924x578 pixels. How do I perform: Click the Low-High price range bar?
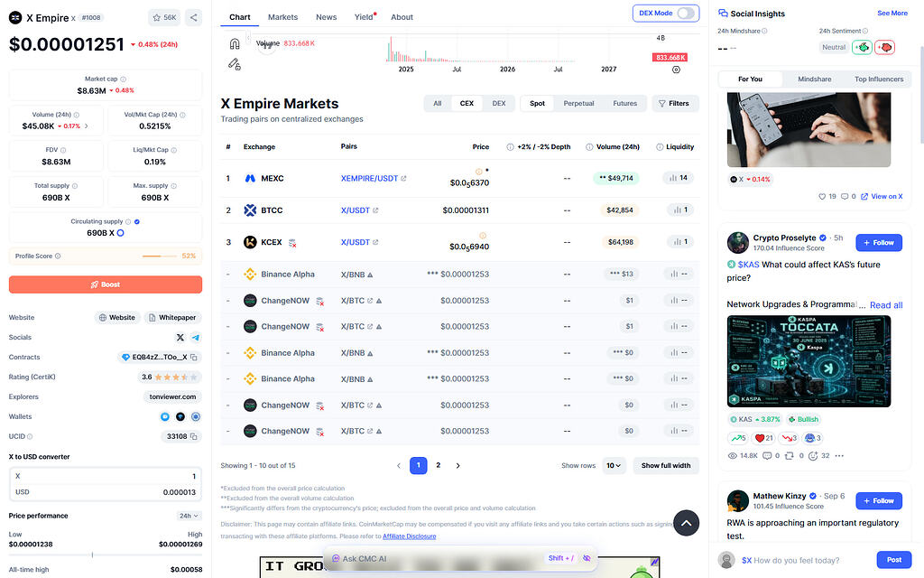[x=106, y=555]
